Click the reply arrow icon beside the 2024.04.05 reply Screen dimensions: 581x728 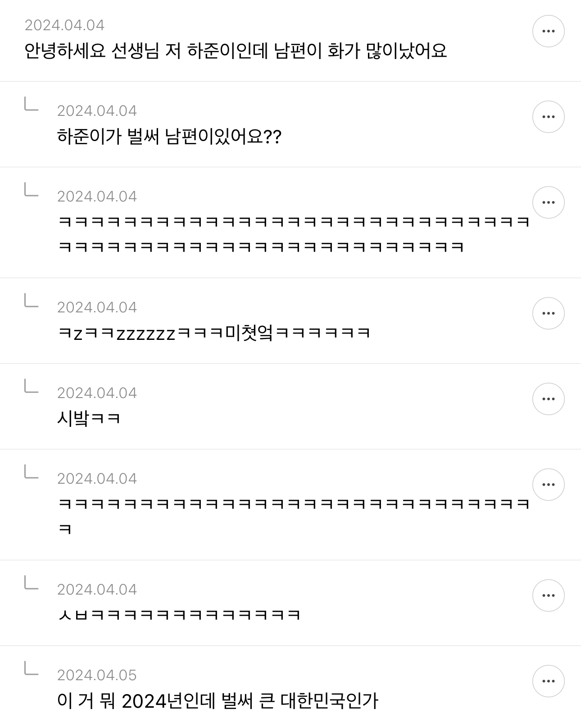click(31, 669)
